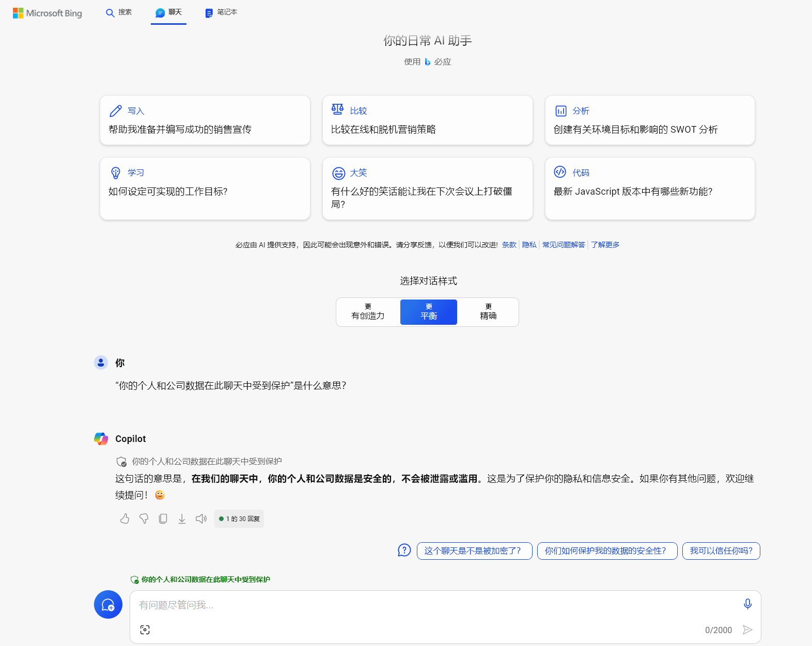Ask 我可以信任你吗？

pyautogui.click(x=721, y=551)
